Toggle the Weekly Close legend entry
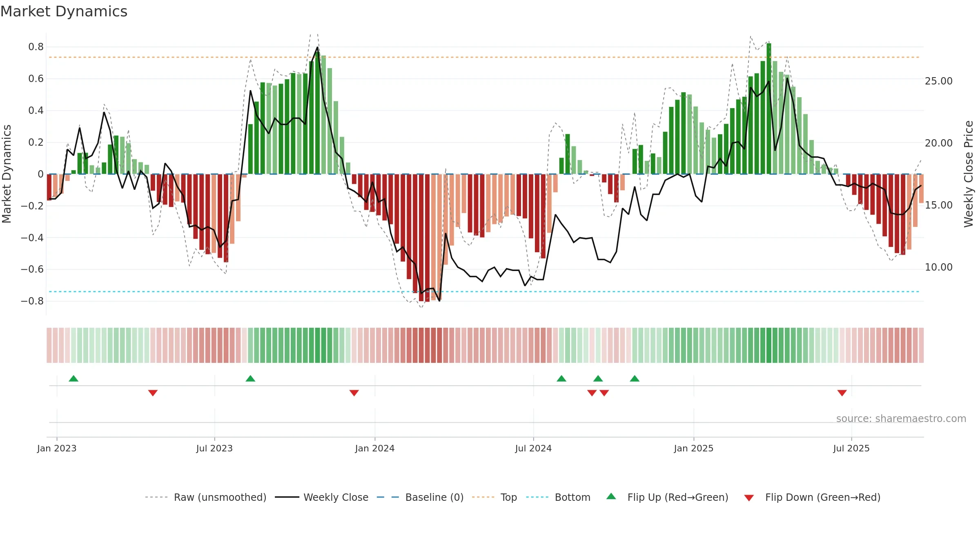The width and height of the screenshot is (980, 551). [x=322, y=497]
